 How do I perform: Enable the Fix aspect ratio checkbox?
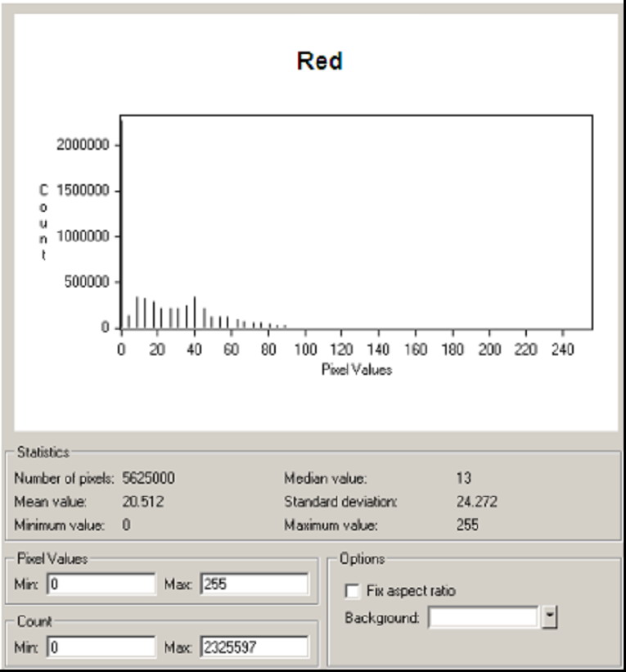click(x=352, y=591)
